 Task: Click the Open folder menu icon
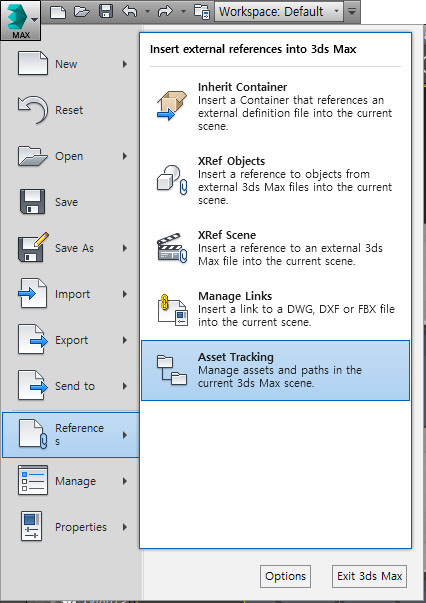coord(33,156)
